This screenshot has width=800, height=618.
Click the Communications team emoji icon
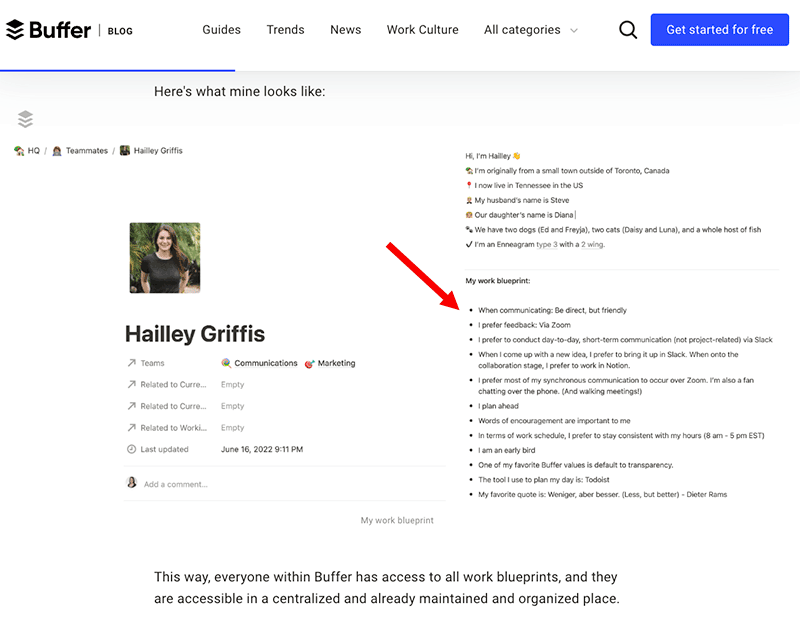pos(226,363)
